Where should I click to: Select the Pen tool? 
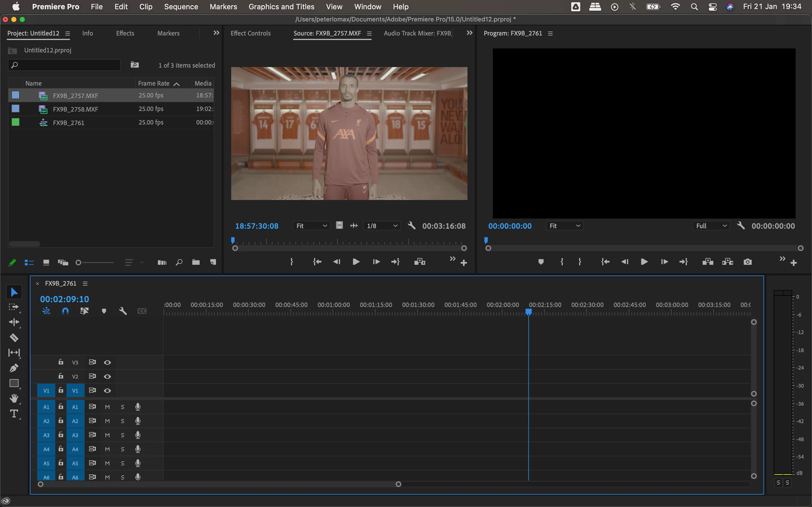click(14, 368)
